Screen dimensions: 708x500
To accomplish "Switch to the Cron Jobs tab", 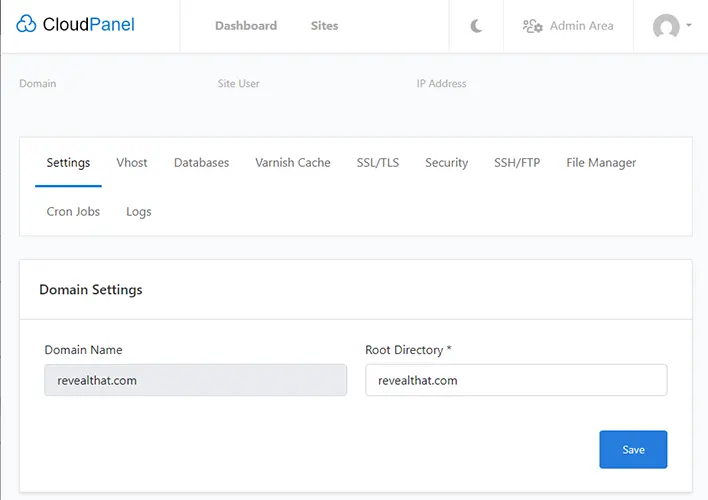I will [73, 212].
